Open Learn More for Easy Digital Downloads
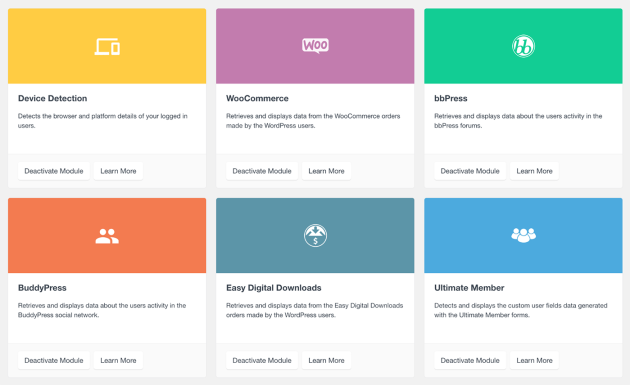The image size is (630, 385). click(x=326, y=360)
